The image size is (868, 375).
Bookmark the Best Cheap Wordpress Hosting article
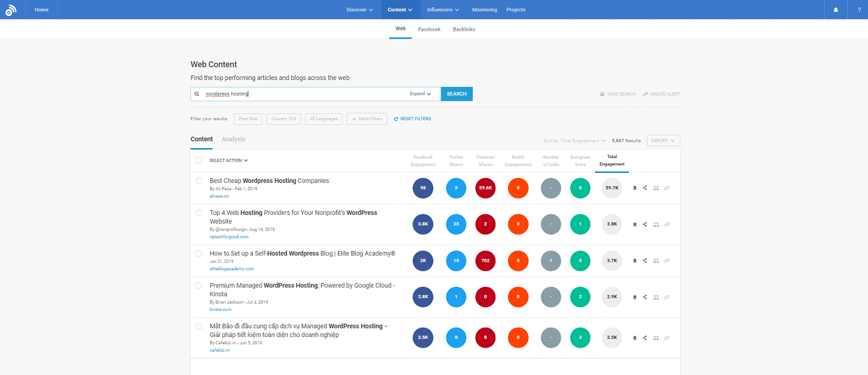pos(634,188)
